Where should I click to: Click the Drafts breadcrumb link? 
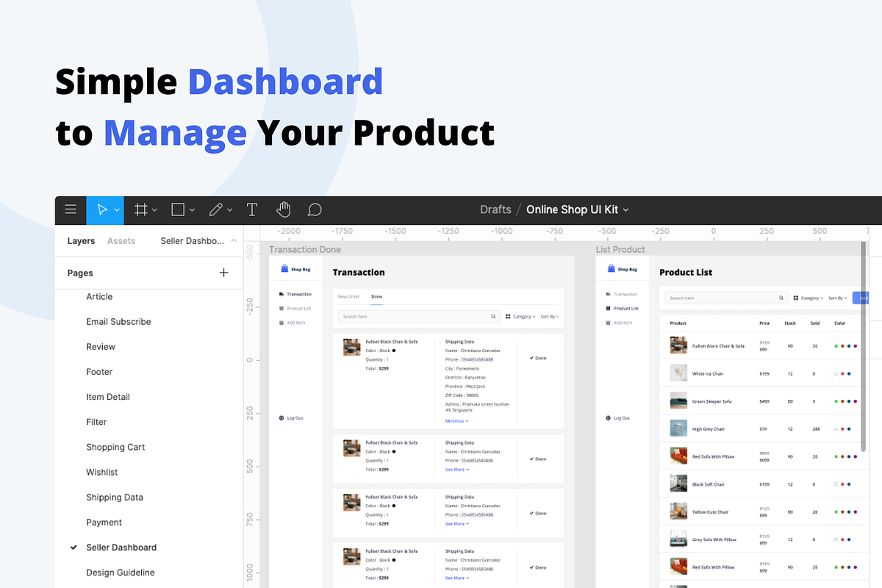495,209
